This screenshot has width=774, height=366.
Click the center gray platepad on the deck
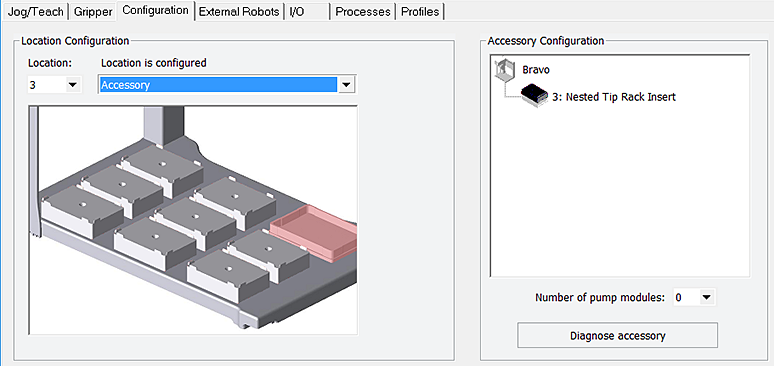195,223
